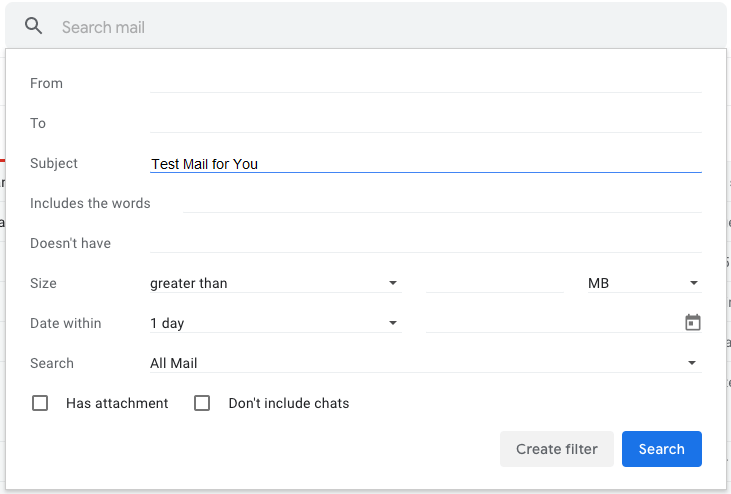The height and width of the screenshot is (494, 731).
Task: Expand the 'greater than' size comparison dropdown
Action: point(274,283)
